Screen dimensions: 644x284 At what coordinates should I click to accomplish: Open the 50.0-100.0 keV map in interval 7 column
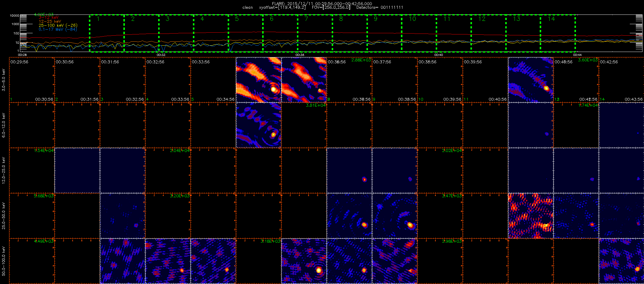[304, 261]
